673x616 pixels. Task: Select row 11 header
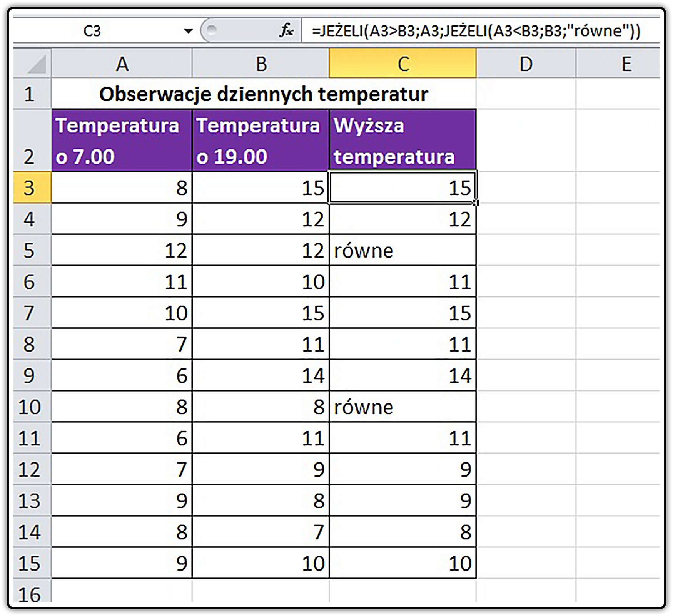point(32,438)
